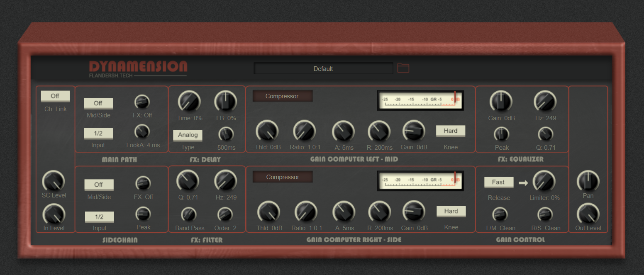Viewport: 644px width, 275px height.
Task: Click the Dynamension logo
Action: click(x=138, y=68)
